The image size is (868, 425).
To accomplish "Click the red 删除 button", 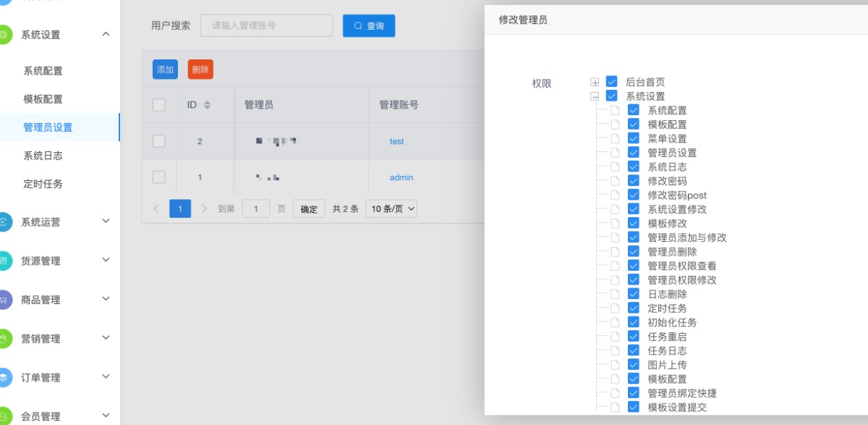I will pyautogui.click(x=200, y=70).
